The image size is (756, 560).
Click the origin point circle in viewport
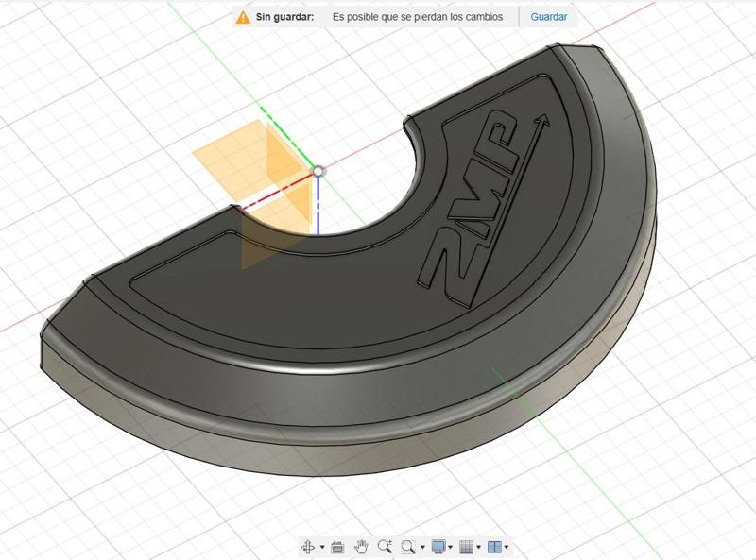(318, 171)
